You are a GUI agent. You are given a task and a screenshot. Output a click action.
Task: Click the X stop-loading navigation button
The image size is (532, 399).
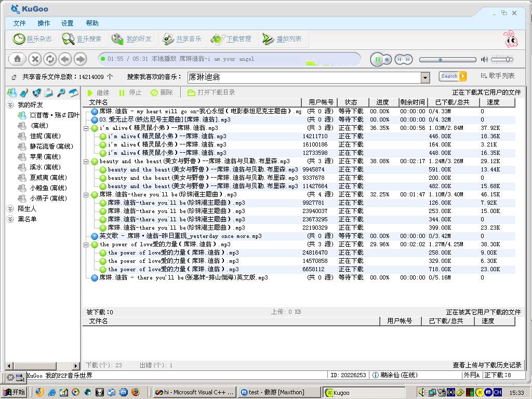tap(35, 59)
